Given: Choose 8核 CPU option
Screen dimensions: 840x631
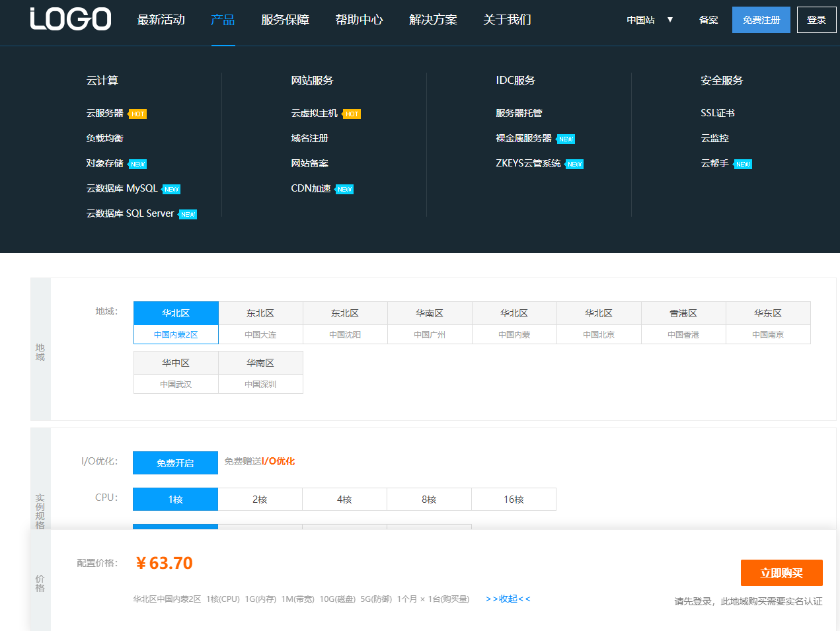Looking at the screenshot, I should [x=429, y=499].
